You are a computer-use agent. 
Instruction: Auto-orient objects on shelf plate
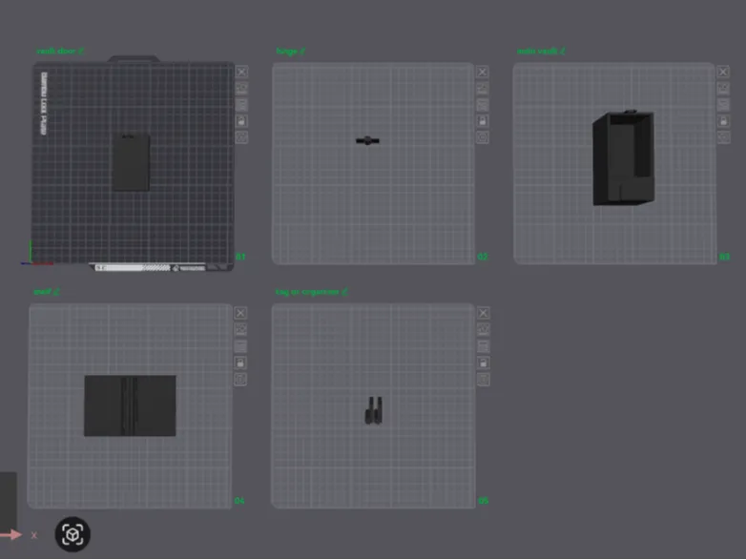(x=240, y=329)
